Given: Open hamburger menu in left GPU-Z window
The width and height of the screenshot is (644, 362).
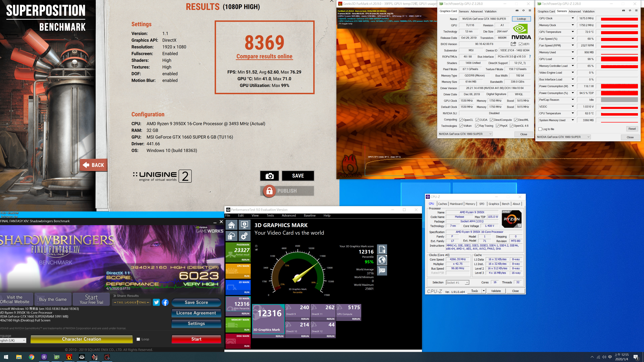Looking at the screenshot, I should coord(530,11).
